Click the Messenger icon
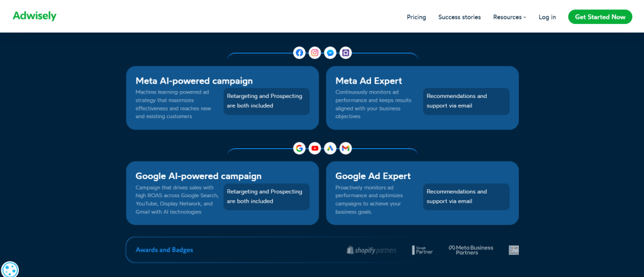This screenshot has width=644, height=277. point(330,53)
